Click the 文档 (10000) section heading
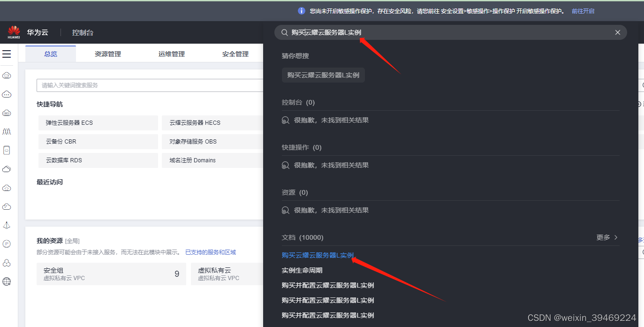This screenshot has width=644, height=327. coord(303,237)
